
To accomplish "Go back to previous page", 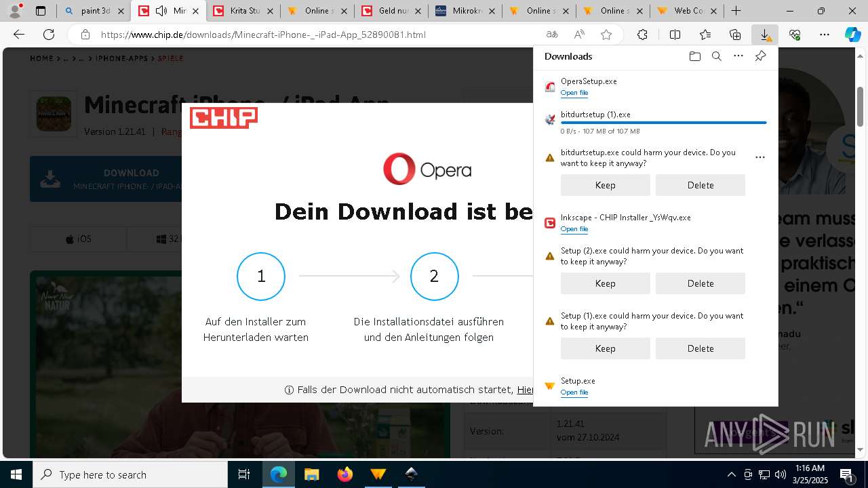I will 19,35.
